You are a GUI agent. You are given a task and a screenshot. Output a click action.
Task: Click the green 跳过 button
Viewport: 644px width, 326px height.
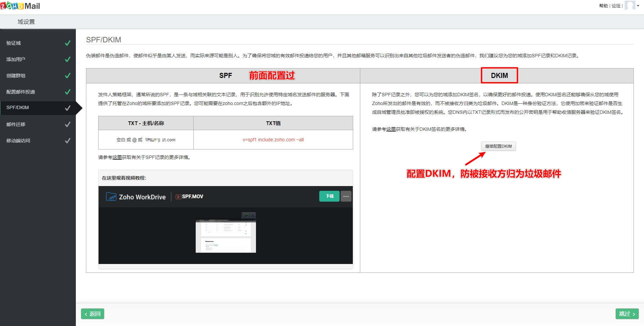coord(627,314)
